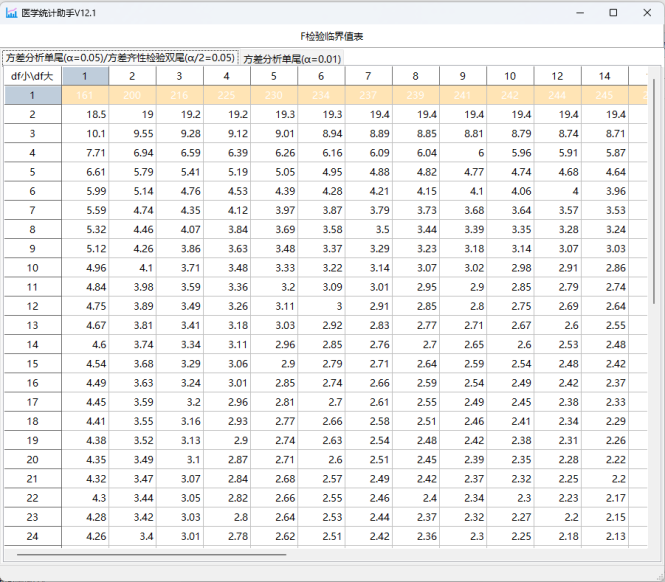Click cell 3.23 in row 9
Viewport: 665px width, 582px height.
pos(416,249)
